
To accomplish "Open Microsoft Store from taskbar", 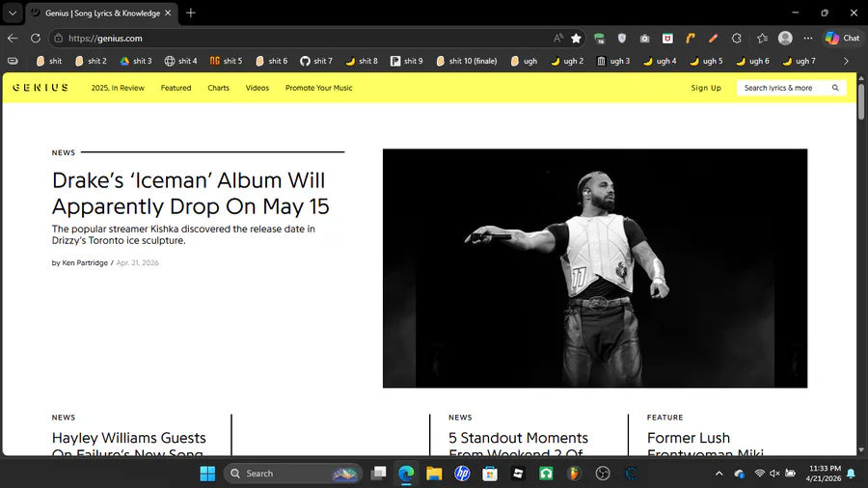I will (x=490, y=474).
